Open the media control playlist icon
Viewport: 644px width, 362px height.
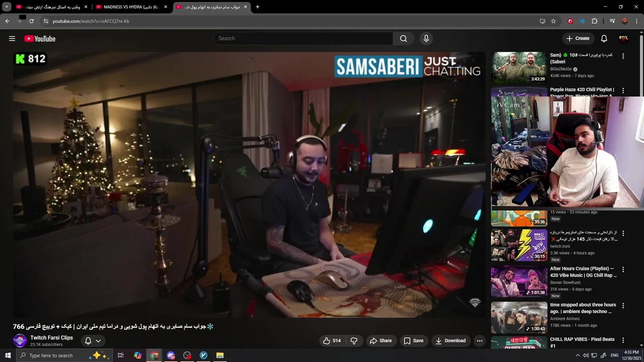pos(612,21)
